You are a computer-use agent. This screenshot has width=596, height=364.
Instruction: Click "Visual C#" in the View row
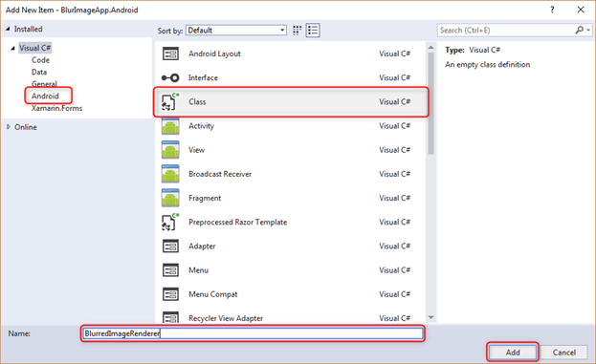click(x=394, y=150)
